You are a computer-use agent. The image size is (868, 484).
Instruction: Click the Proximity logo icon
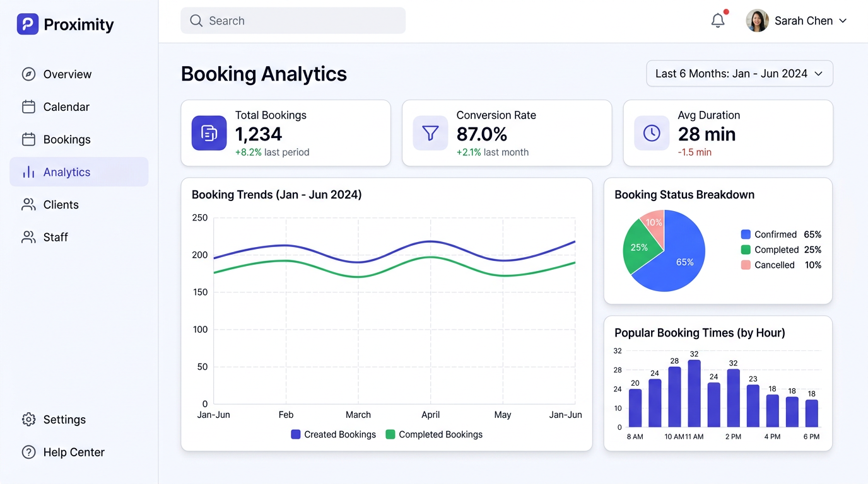[x=28, y=25]
